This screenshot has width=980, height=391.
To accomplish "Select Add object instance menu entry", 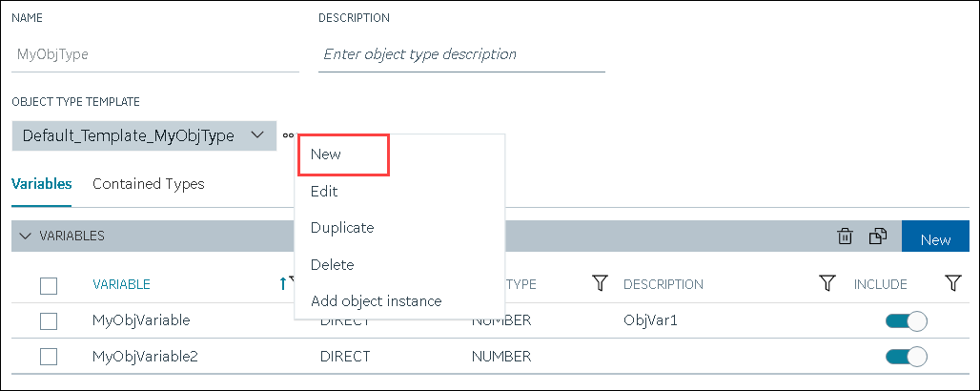I will pos(377,301).
